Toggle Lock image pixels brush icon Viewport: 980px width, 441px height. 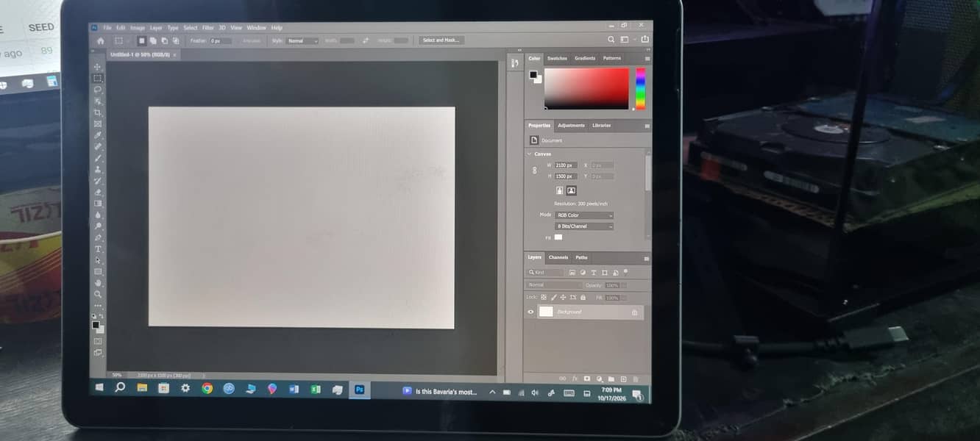(x=553, y=298)
